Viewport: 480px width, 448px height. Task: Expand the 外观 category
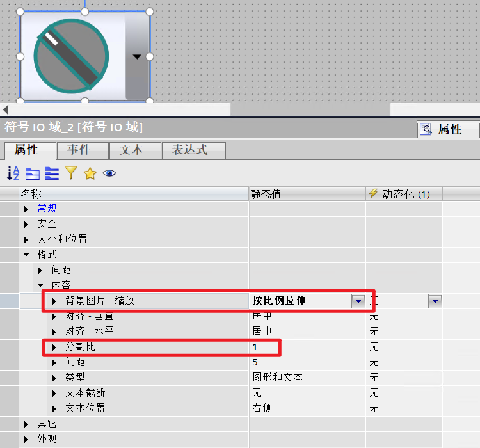(26, 440)
